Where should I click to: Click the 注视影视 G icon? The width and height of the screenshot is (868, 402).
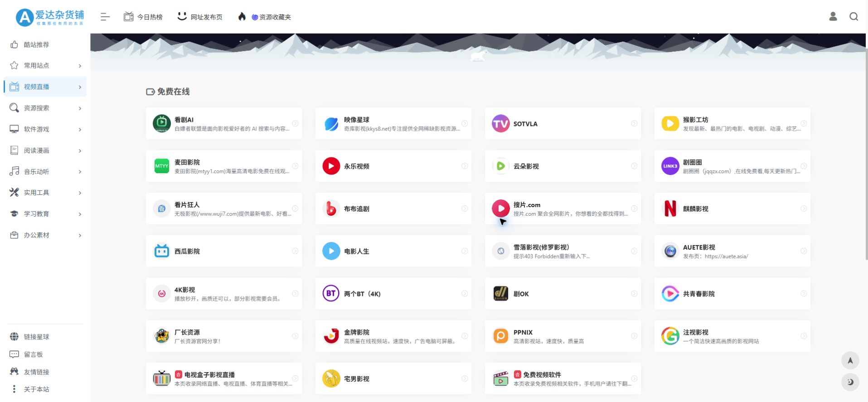(670, 336)
